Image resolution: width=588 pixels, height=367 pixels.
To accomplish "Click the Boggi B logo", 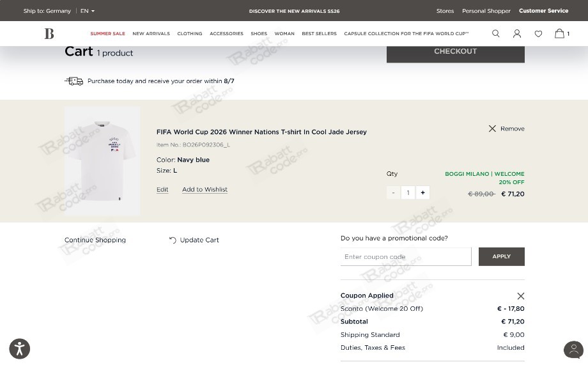I will coord(49,33).
